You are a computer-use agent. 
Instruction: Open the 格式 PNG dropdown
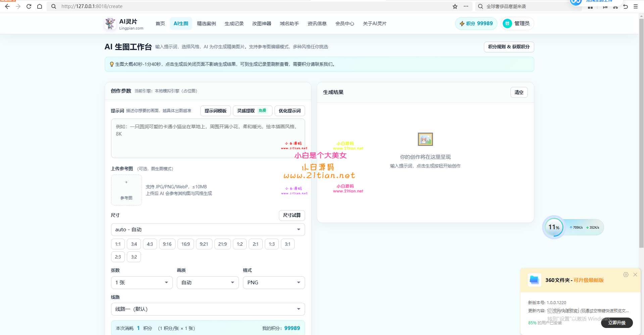274,283
